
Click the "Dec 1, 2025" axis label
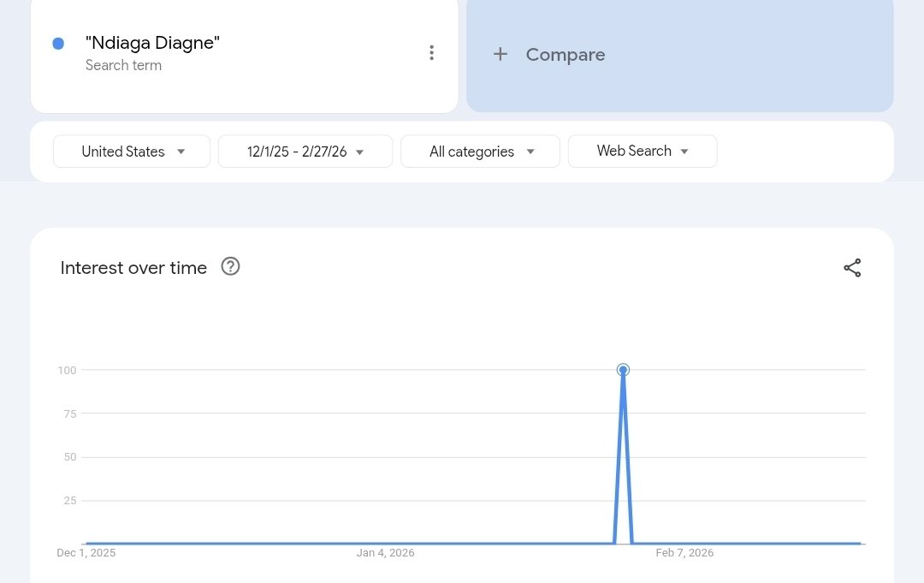[86, 553]
